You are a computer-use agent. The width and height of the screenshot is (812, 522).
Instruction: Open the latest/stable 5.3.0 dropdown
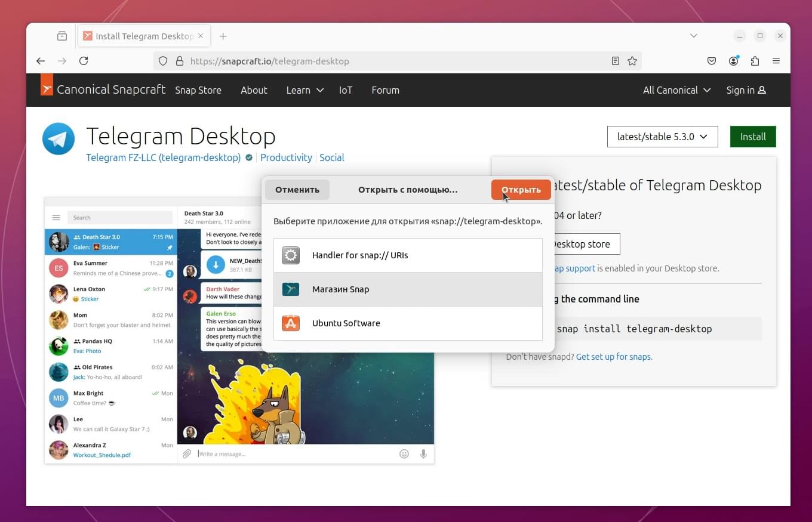point(663,137)
